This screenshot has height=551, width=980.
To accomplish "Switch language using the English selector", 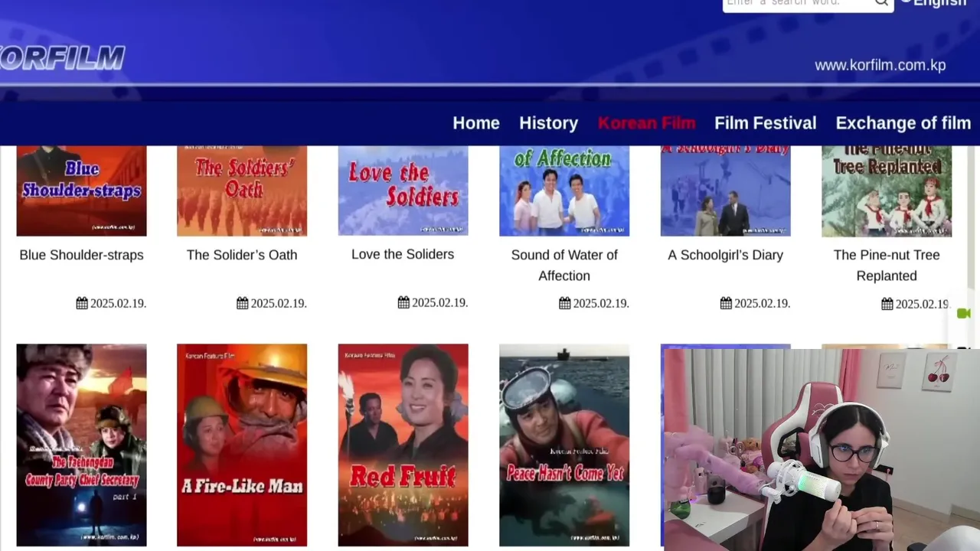I will click(935, 2).
